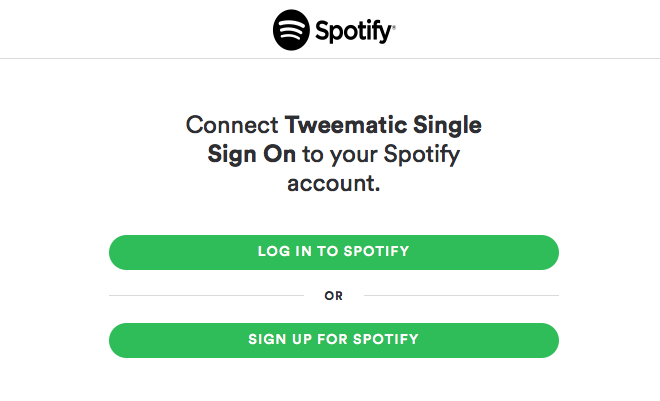Click the registered trademark symbol after Spotify
660x401 pixels.
[394, 27]
